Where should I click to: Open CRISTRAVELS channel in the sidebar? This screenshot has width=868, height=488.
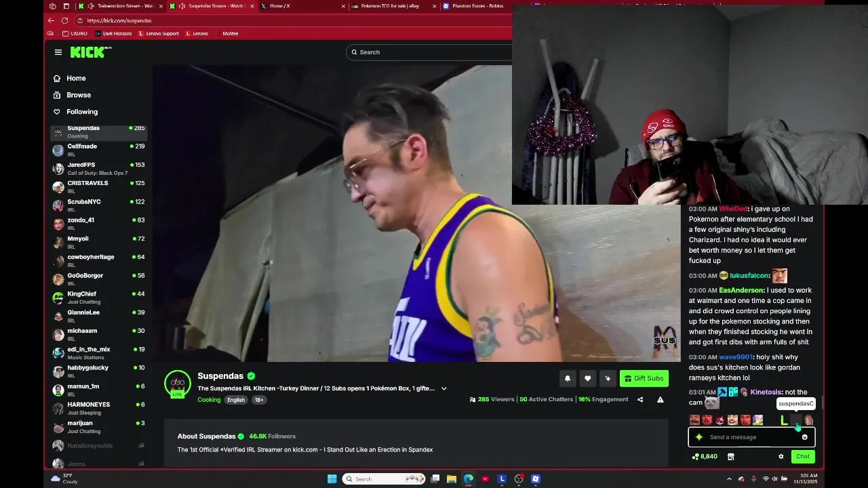[99, 187]
